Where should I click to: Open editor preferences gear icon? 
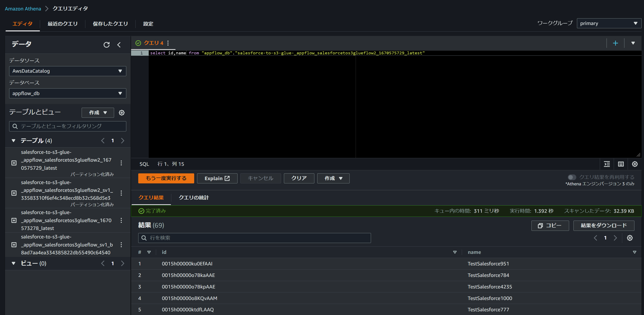634,164
